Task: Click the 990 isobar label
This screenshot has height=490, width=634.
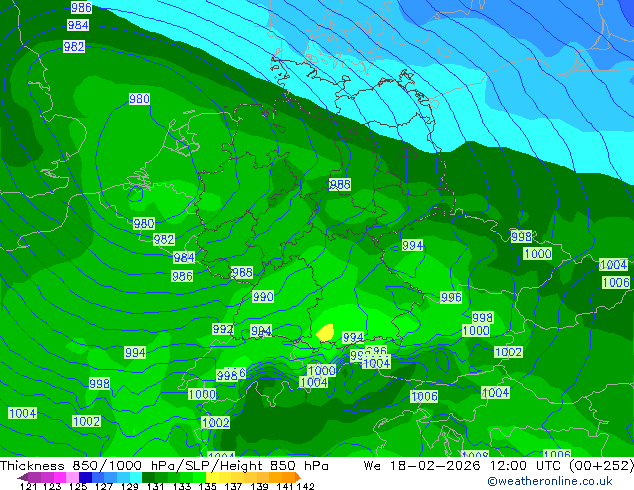Action: click(x=263, y=296)
